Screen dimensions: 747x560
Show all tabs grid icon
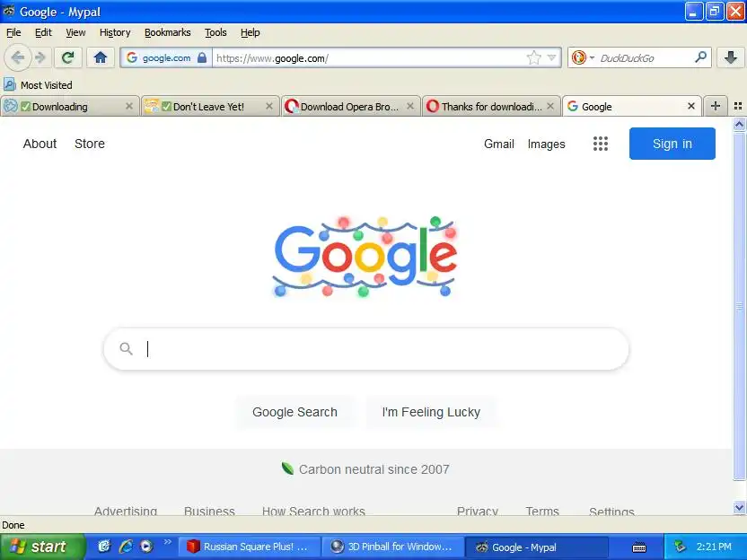[x=738, y=106]
